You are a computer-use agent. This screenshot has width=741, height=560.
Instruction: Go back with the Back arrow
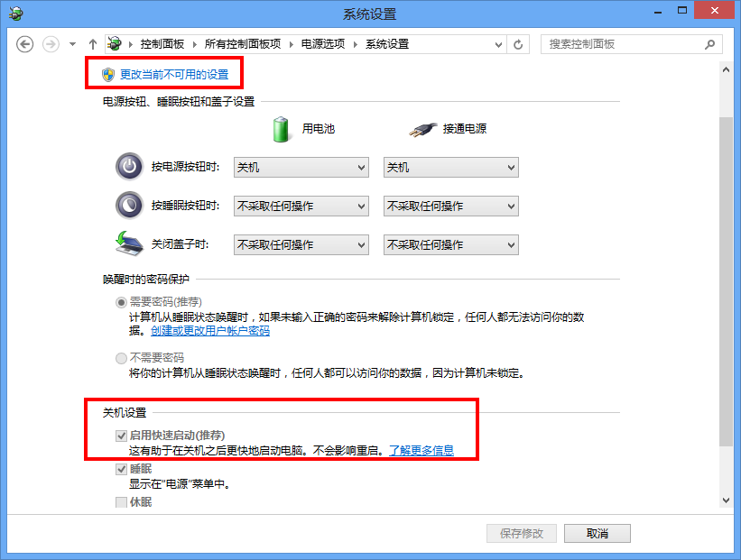tap(24, 44)
